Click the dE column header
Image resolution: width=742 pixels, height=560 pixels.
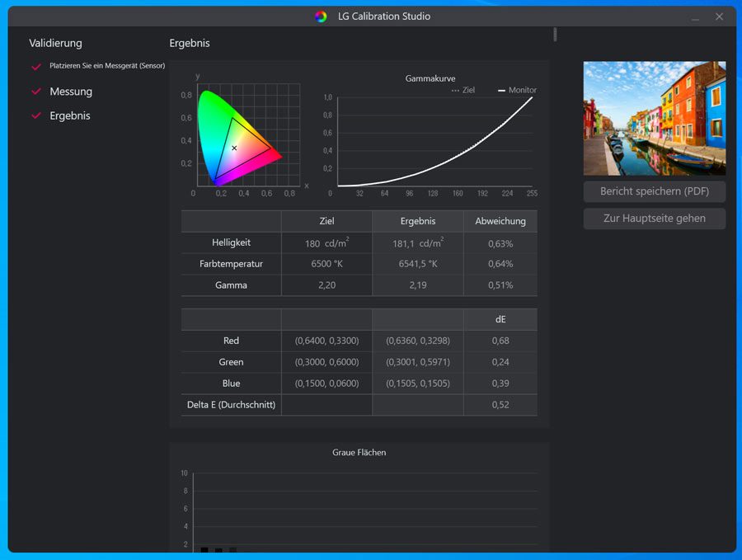pyautogui.click(x=500, y=319)
